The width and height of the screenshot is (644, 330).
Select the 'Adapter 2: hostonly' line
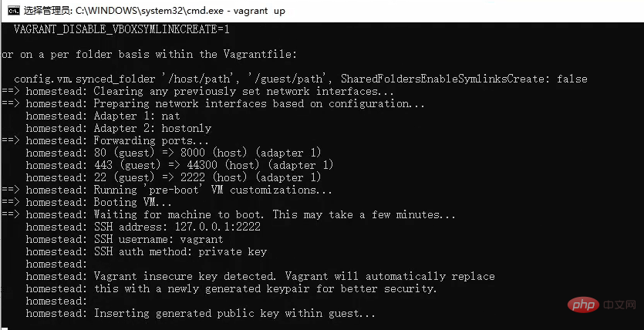point(119,128)
